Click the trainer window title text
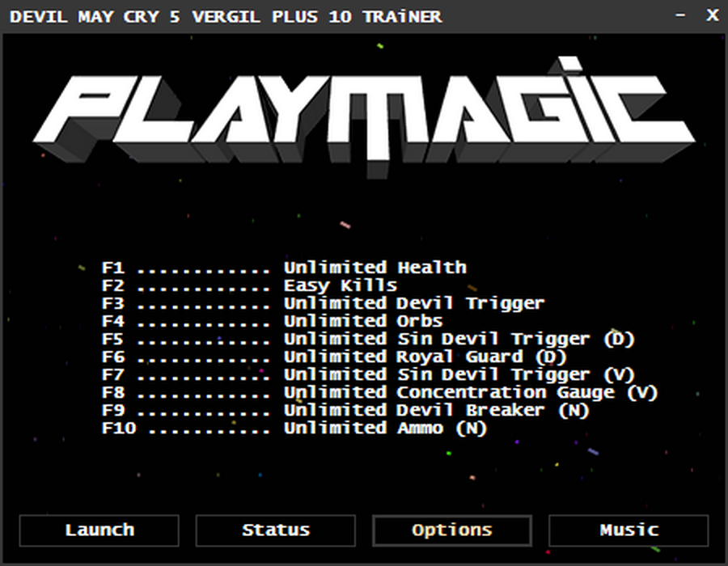Viewport: 728px width, 566px height. [x=226, y=17]
